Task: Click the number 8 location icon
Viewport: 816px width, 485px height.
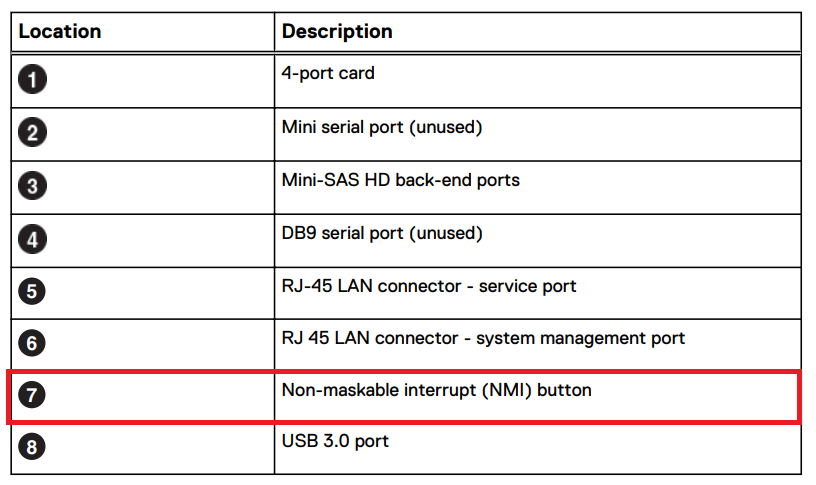Action: click(33, 447)
